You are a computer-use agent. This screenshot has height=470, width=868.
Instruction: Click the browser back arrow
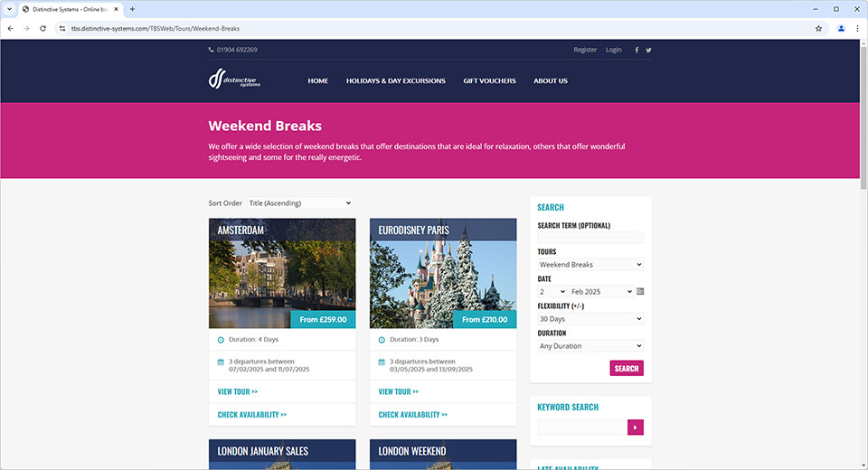[x=11, y=28]
